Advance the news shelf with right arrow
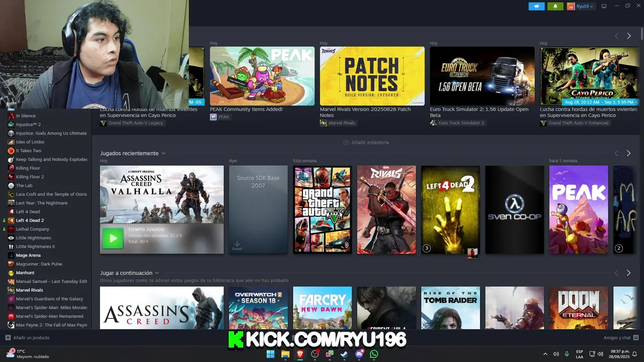This screenshot has height=362, width=644. pyautogui.click(x=628, y=36)
